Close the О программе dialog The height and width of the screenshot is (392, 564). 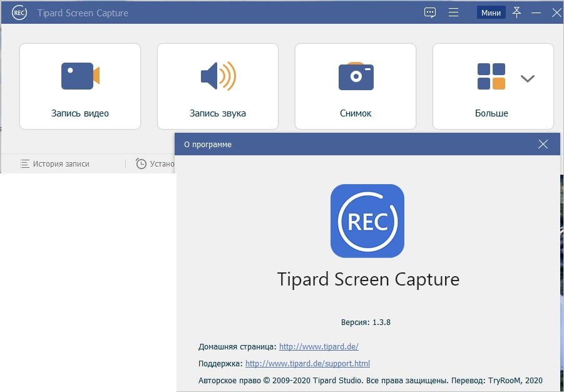tap(543, 145)
